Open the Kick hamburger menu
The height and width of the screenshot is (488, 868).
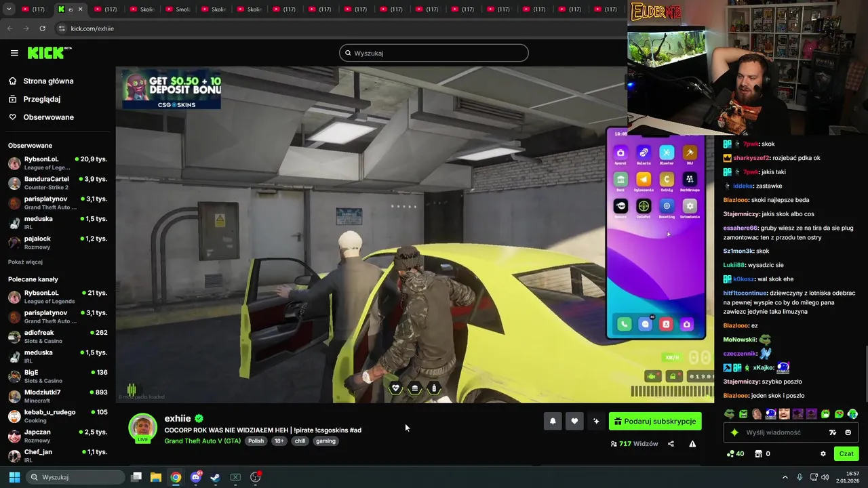[x=14, y=53]
